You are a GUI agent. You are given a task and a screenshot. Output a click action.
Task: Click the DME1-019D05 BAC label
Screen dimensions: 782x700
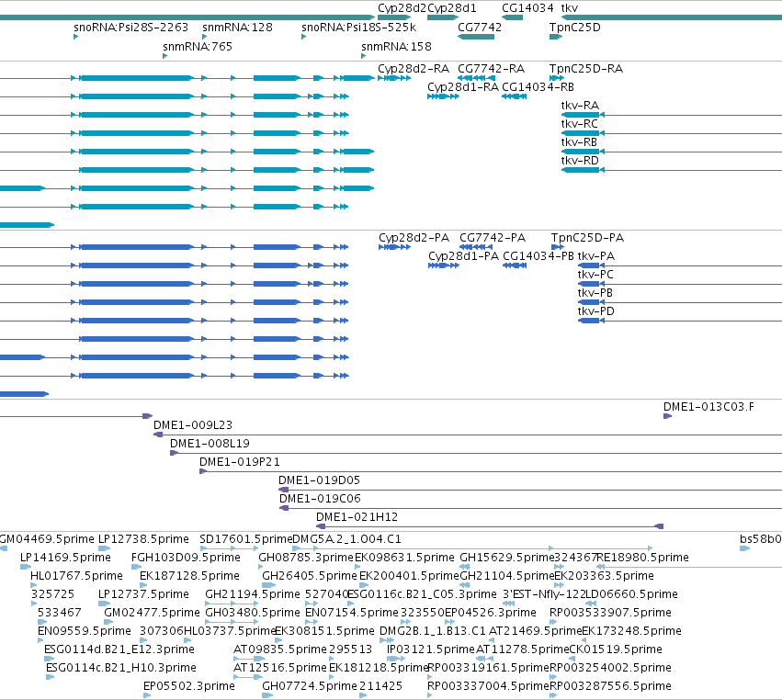(319, 480)
